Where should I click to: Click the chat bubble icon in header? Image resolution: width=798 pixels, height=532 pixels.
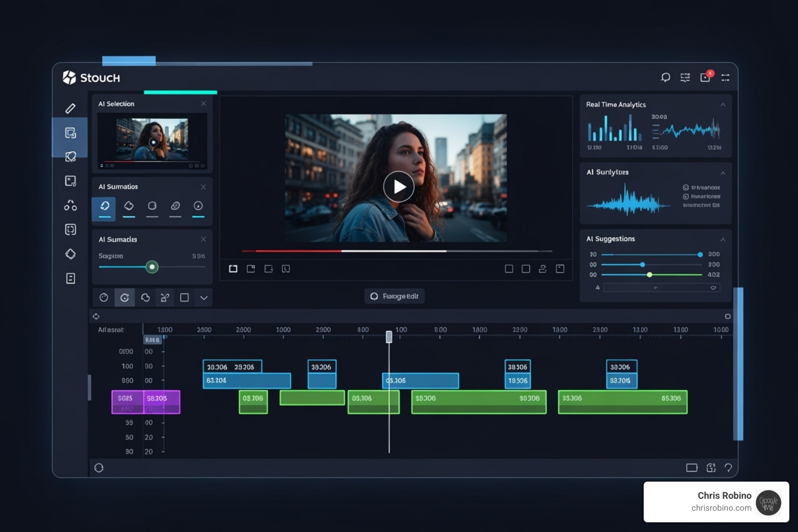665,77
